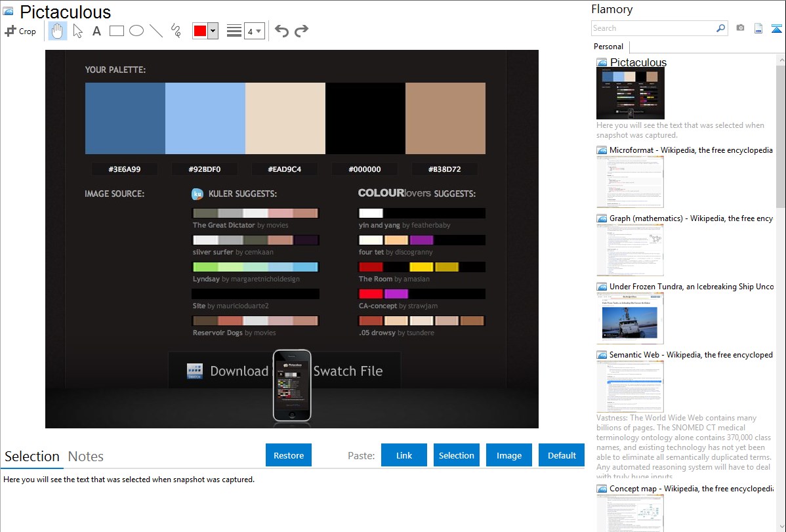Paste as Image
786x532 pixels.
point(509,455)
